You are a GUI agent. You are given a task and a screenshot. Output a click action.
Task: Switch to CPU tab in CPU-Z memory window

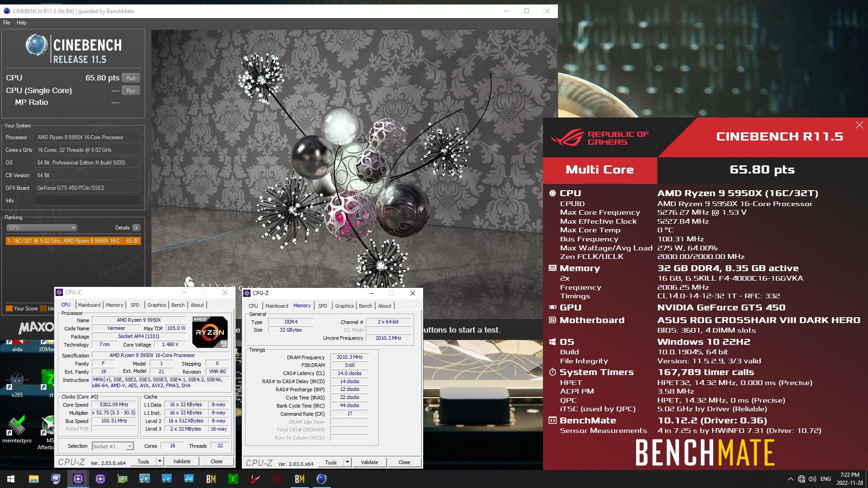(x=253, y=306)
